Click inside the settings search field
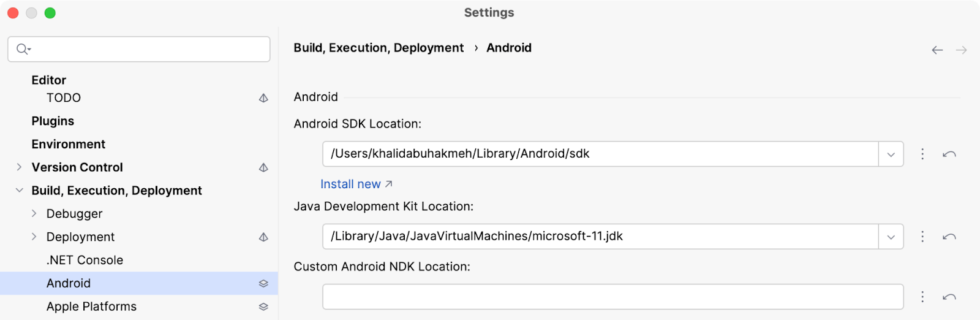Screen dimensions: 980x320 click(139, 49)
